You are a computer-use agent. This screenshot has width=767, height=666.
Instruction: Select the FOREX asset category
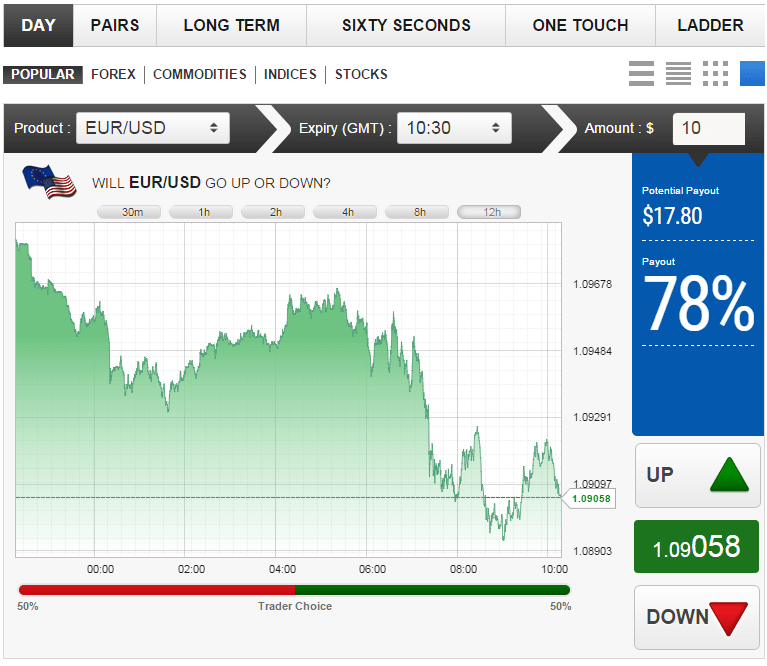113,74
